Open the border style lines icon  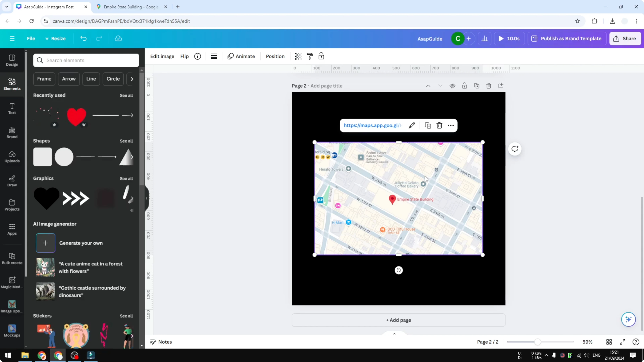[x=214, y=56]
